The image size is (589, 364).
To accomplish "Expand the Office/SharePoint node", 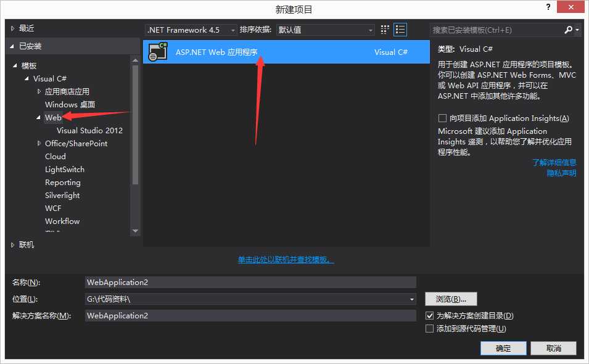I will (39, 143).
